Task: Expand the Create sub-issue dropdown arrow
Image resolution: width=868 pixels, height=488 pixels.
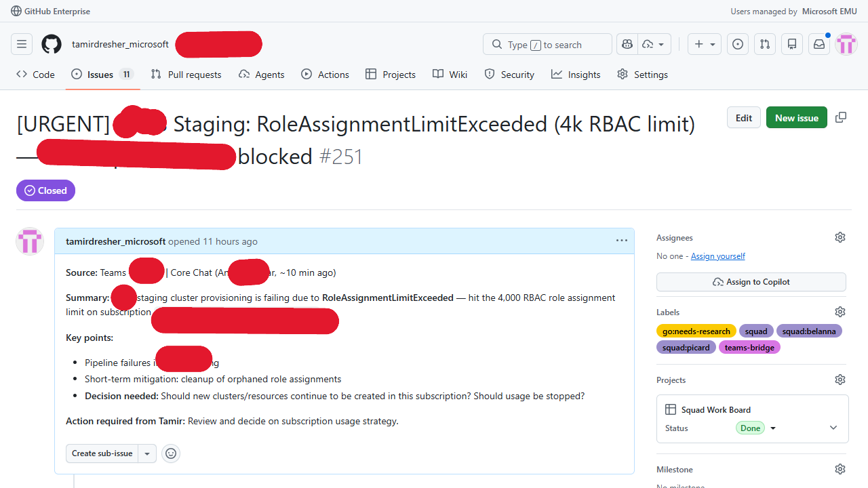Action: [x=147, y=453]
